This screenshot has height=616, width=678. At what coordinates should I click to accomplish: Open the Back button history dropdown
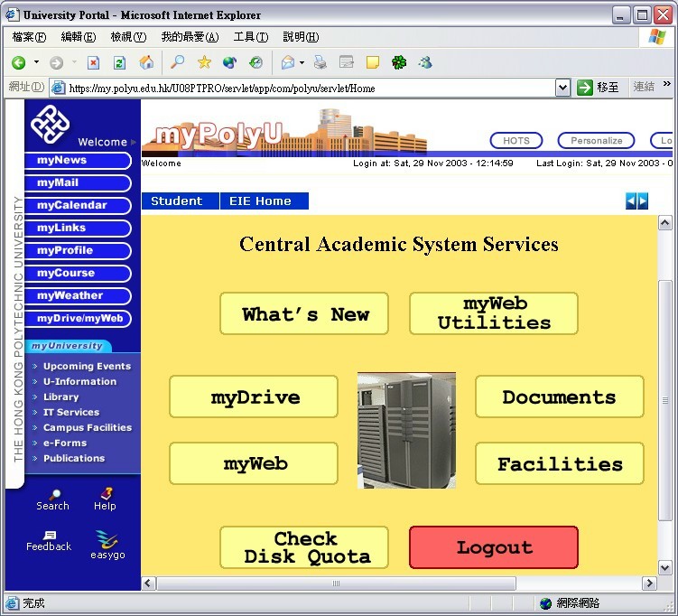pyautogui.click(x=36, y=62)
